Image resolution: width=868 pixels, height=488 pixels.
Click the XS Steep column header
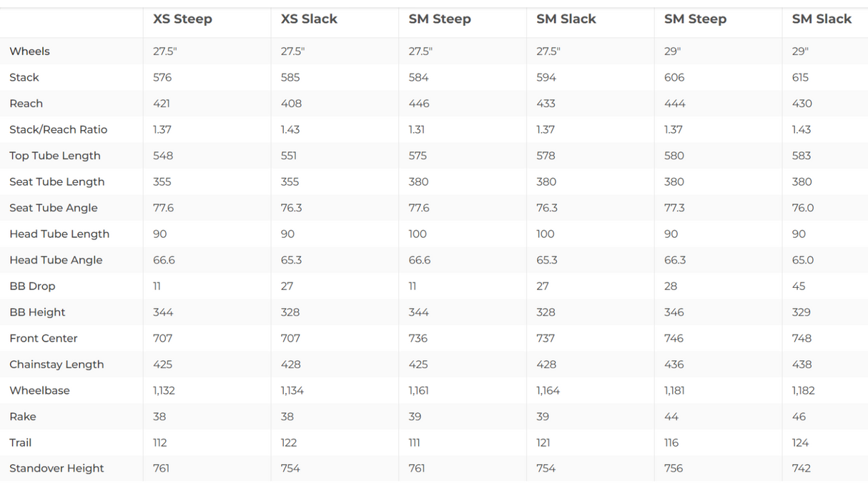pyautogui.click(x=182, y=19)
